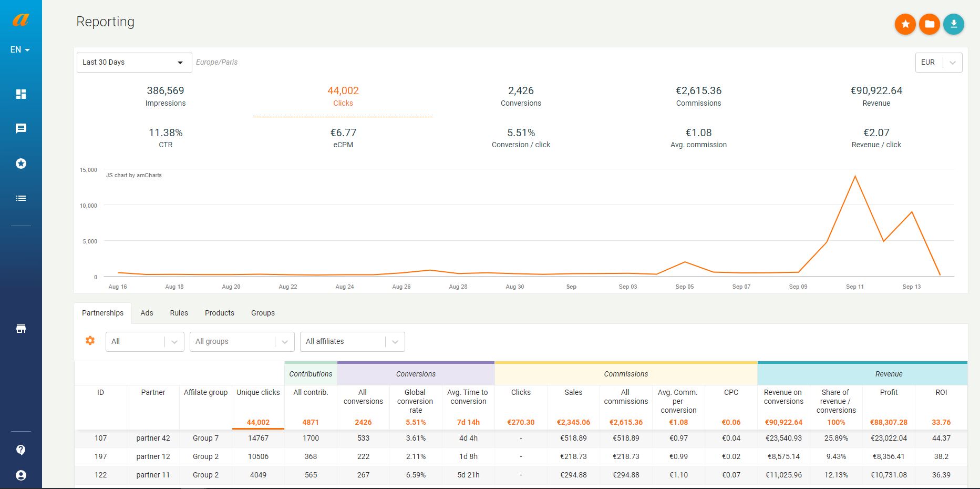
Task: Open the store icon in sidebar
Action: pos(21,329)
